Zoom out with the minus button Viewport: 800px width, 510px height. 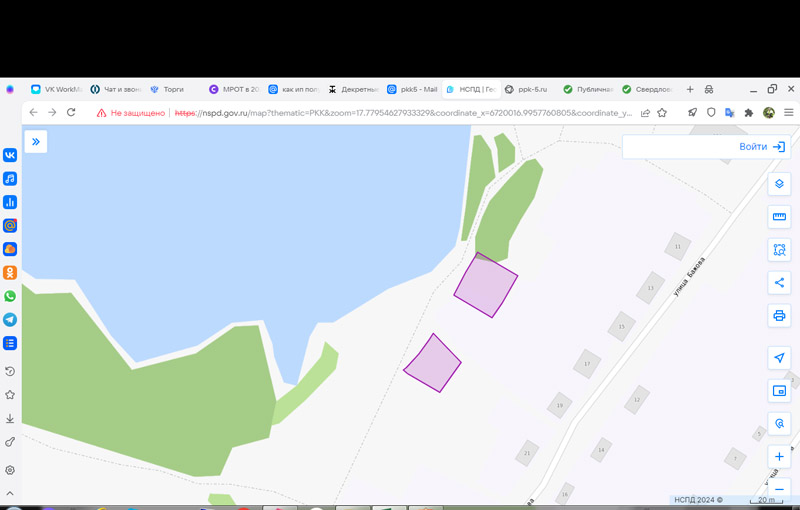coord(779,488)
